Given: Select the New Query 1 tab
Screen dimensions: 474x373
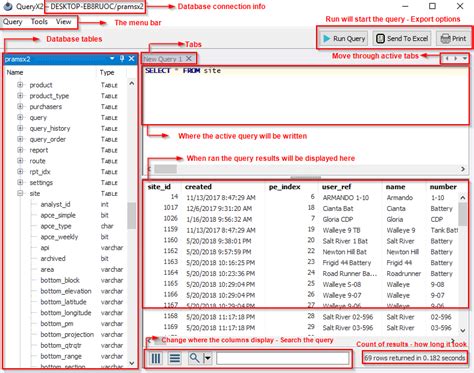Looking at the screenshot, I should 163,59.
